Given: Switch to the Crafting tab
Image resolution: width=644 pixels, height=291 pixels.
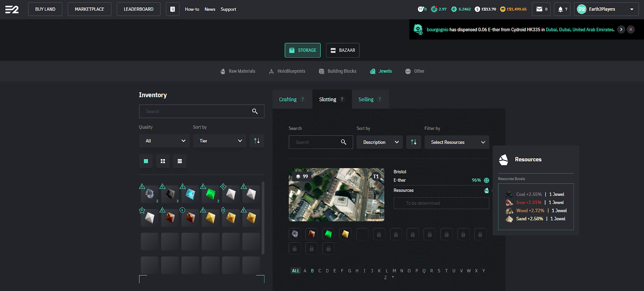Looking at the screenshot, I should point(288,99).
